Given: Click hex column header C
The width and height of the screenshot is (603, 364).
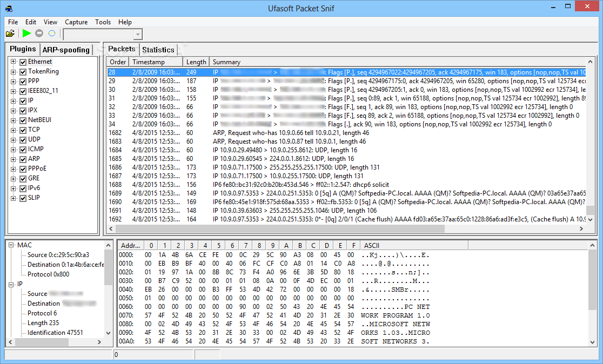Looking at the screenshot, I should [313, 246].
